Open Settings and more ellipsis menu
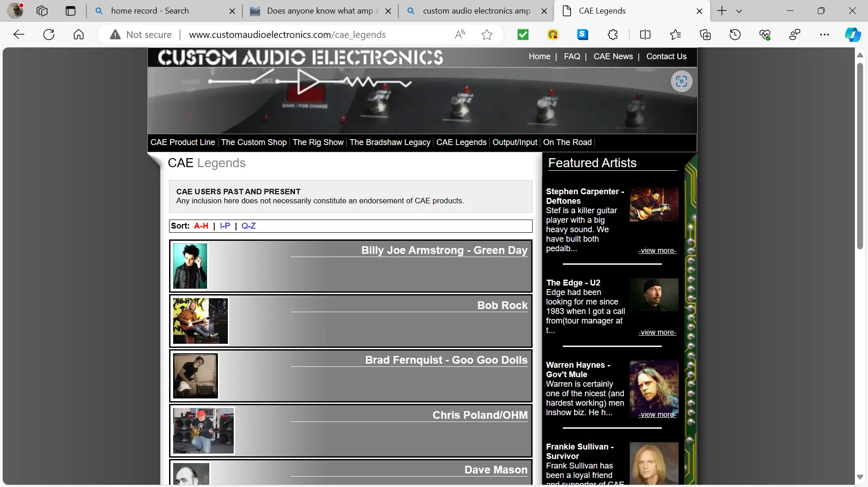 tap(825, 35)
